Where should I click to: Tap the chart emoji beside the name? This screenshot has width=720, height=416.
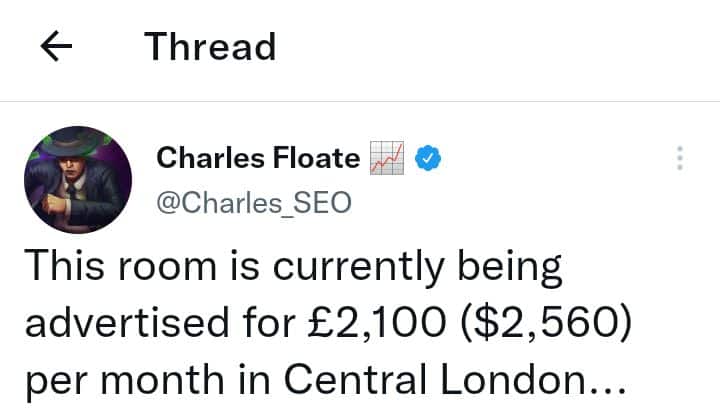[x=386, y=158]
